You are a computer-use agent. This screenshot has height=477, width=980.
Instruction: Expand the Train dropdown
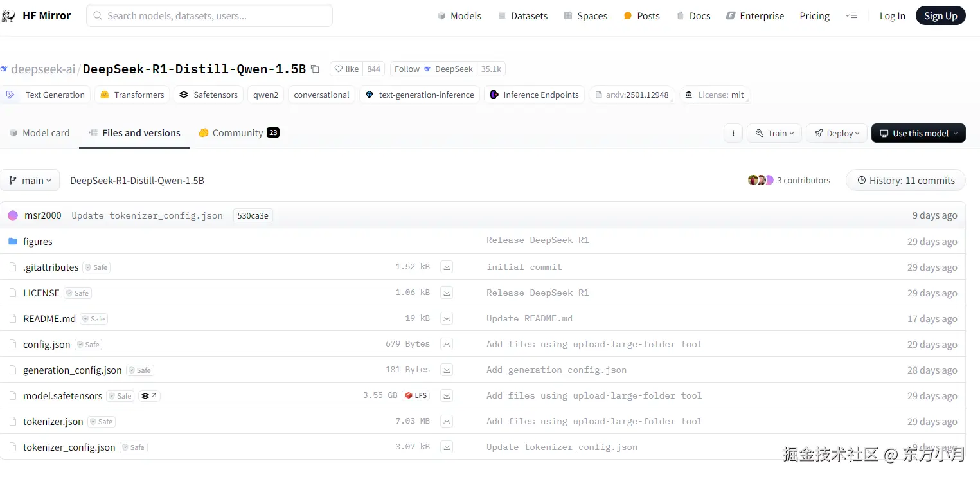(774, 133)
